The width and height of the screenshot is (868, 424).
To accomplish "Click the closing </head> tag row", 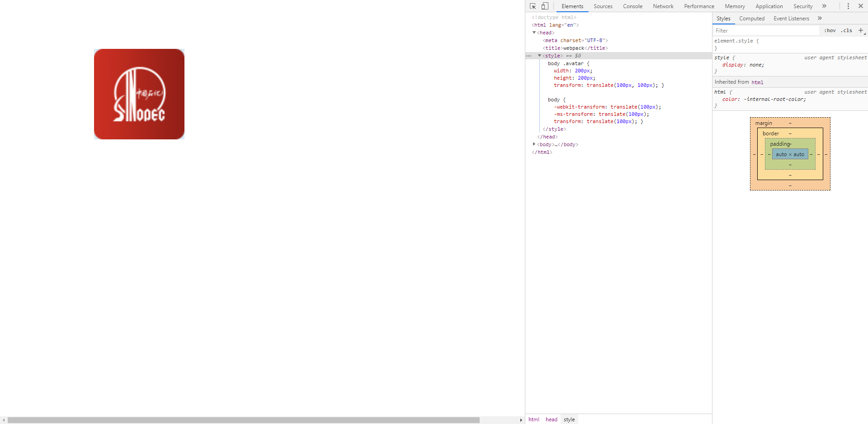I will point(547,137).
